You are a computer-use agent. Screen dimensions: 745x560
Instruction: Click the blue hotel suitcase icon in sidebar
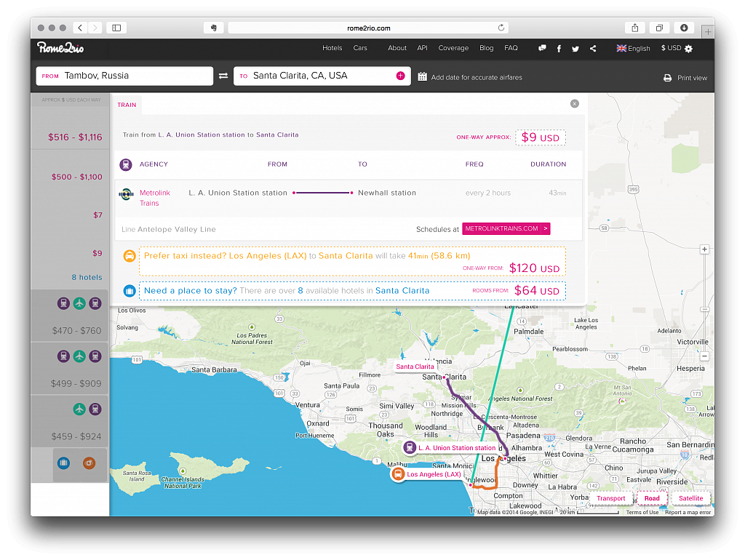click(x=63, y=463)
